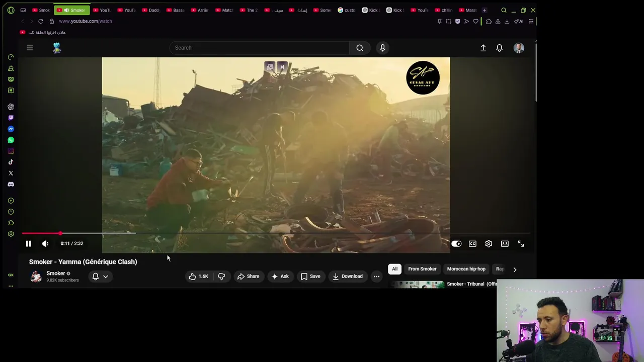Expand sidebar more options ellipsis
Screen dimensions: 644x362
tap(11, 286)
